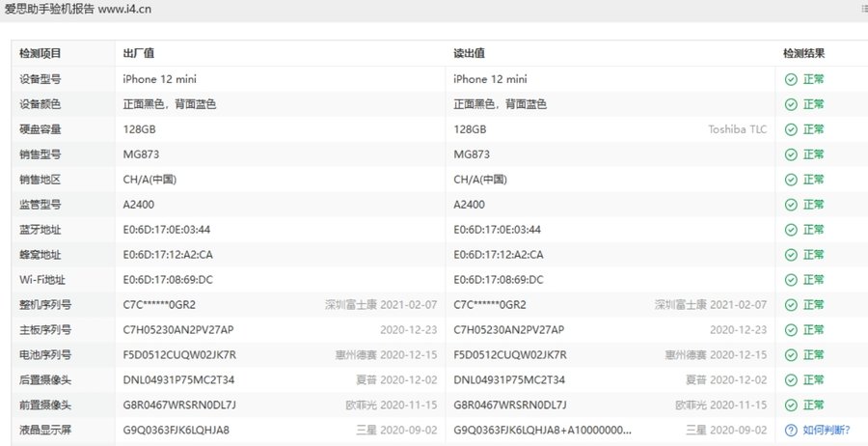This screenshot has width=868, height=446.
Task: Click factory value A2400
Action: [138, 205]
